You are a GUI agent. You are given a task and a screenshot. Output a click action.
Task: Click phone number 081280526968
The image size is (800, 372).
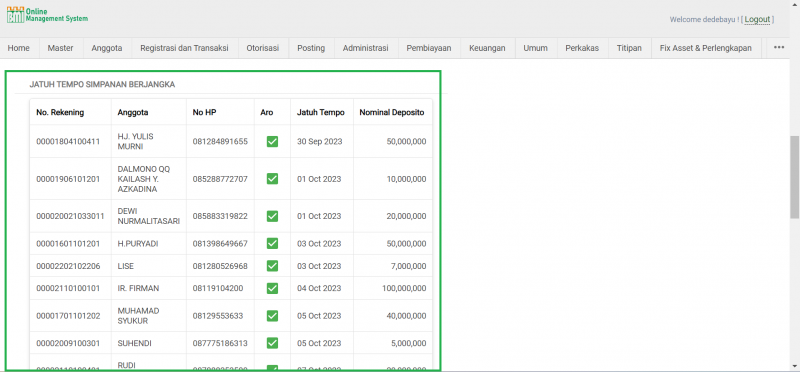(220, 266)
